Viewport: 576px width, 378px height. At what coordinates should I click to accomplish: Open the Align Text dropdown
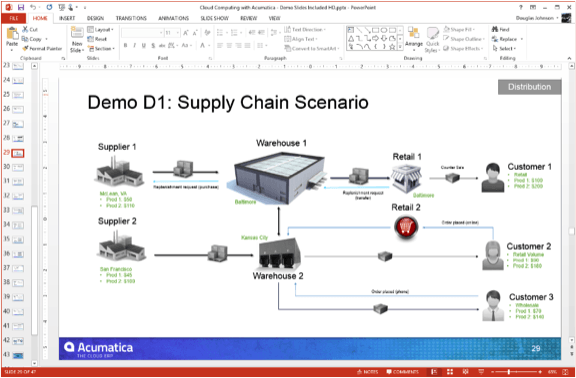tap(301, 39)
